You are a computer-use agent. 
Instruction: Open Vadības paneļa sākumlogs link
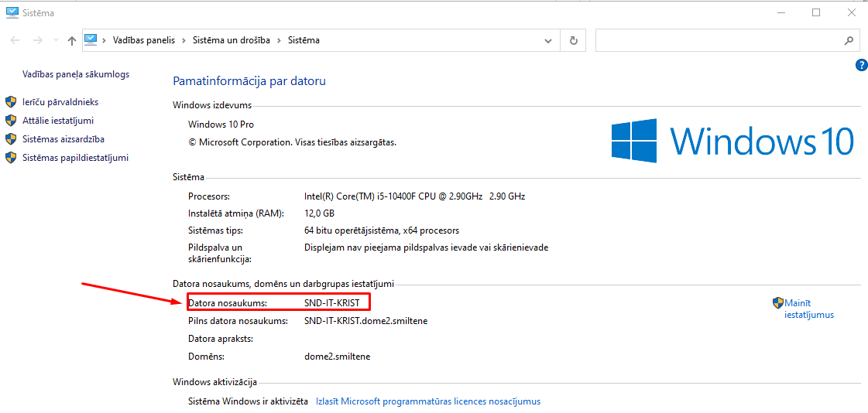pos(76,73)
